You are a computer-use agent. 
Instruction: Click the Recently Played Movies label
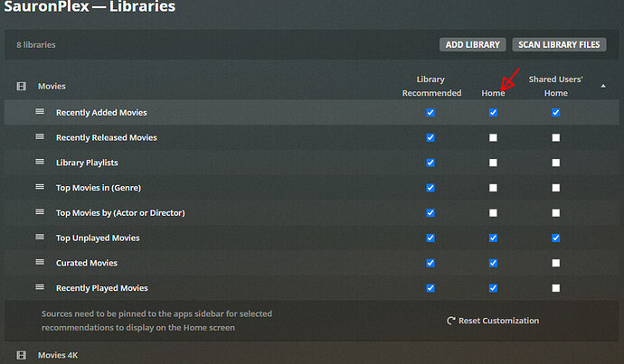[x=102, y=288]
